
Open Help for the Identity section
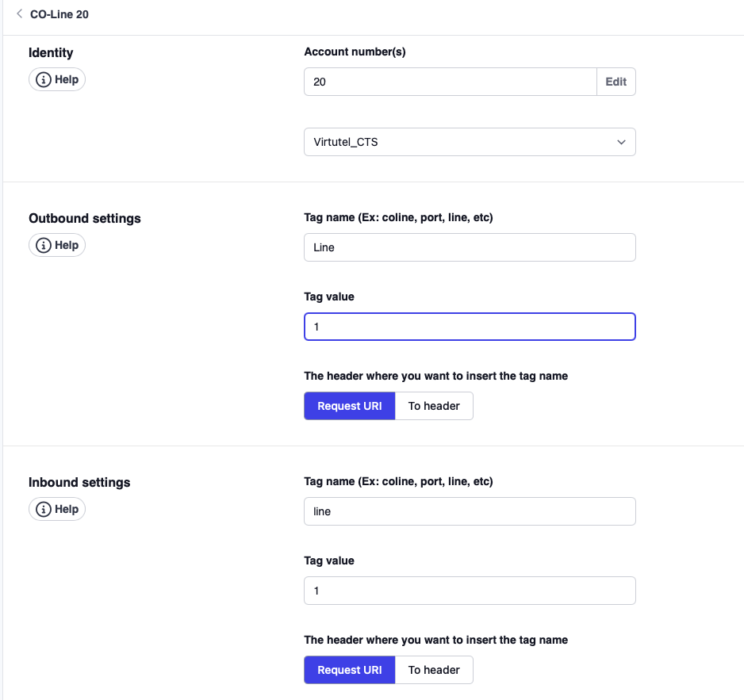[x=57, y=80]
